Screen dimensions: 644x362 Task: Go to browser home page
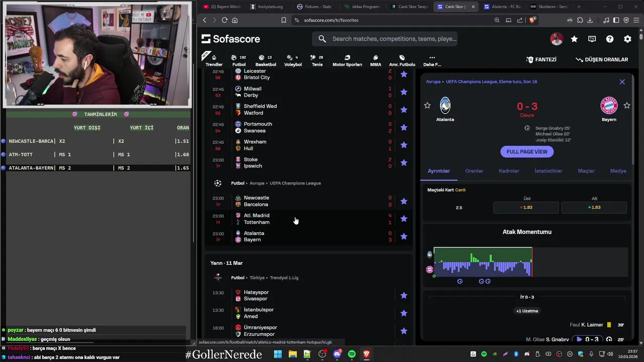coord(234,20)
